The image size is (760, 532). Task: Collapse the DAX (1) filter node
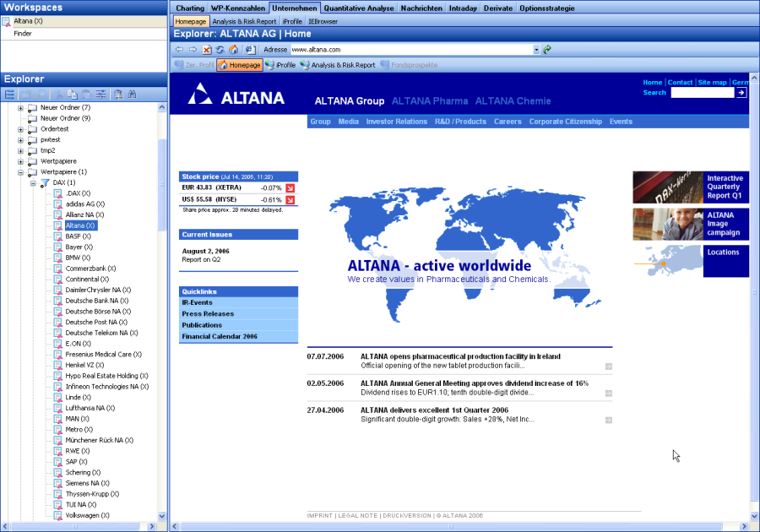point(33,182)
